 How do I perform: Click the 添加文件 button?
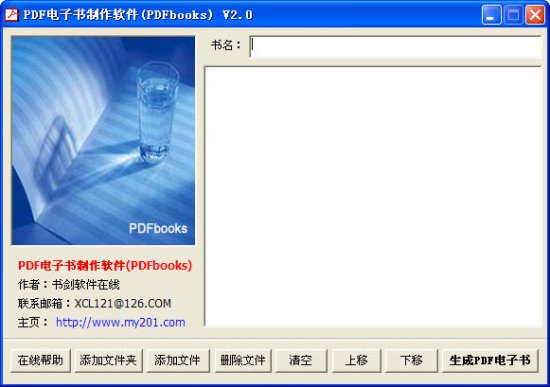click(x=178, y=360)
